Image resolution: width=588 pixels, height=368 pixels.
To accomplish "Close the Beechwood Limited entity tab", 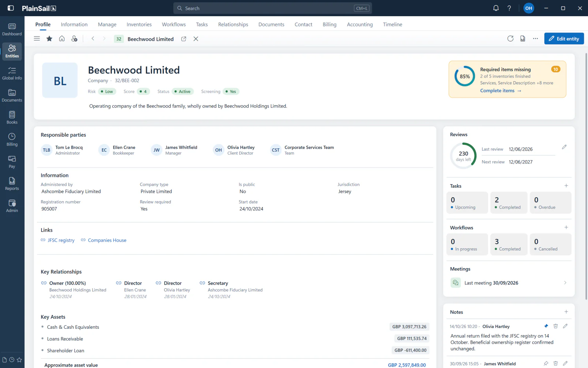I will (x=196, y=39).
